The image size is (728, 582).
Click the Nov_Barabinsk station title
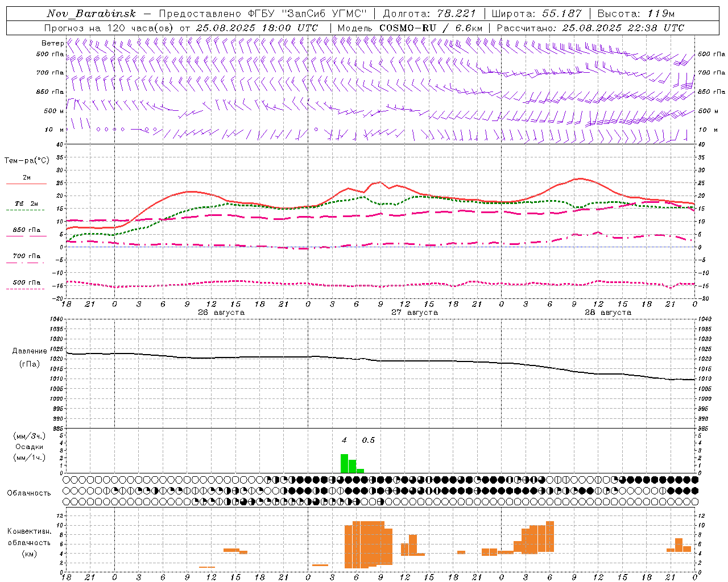pyautogui.click(x=91, y=14)
